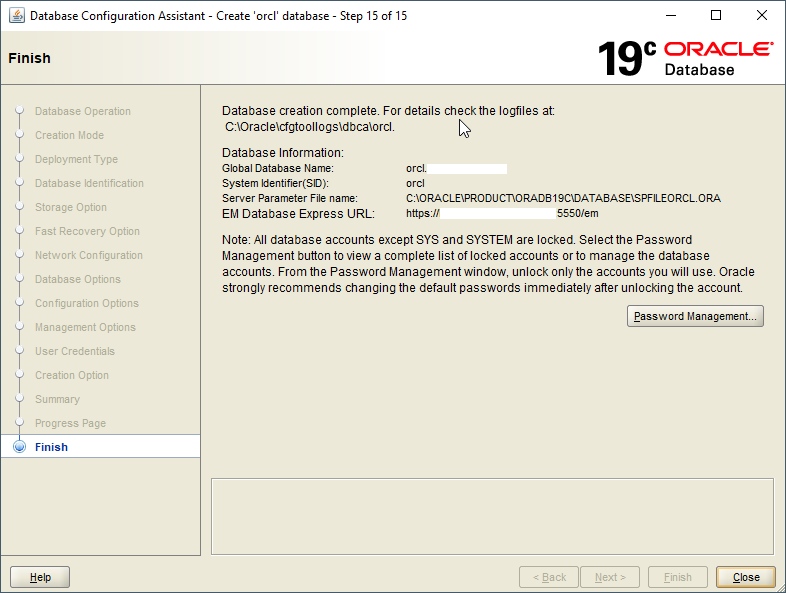Click the Oracle 19c Database logo
This screenshot has width=786, height=593.
pyautogui.click(x=685, y=59)
